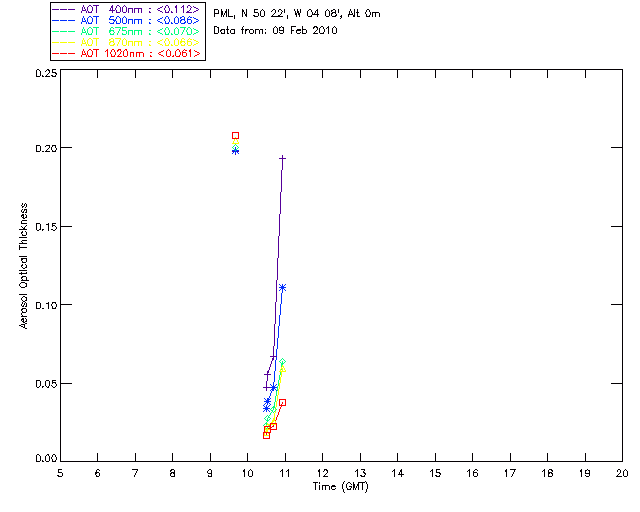Screen dimensions: 640x512
Task: Select the AOT 870nm legend entry
Action: 126,42
